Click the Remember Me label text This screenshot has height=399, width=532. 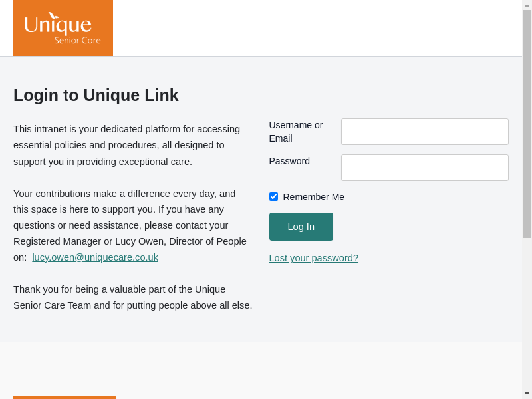coord(313,197)
